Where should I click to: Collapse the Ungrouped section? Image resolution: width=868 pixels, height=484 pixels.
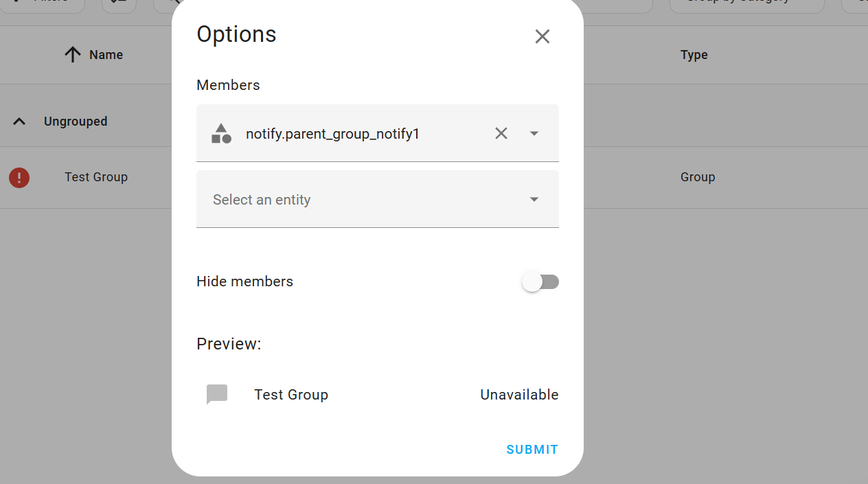19,121
